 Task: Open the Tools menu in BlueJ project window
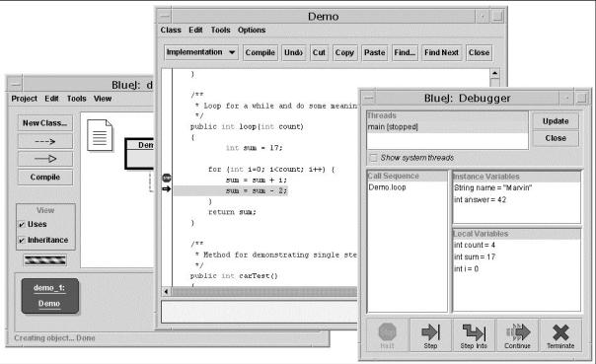click(76, 99)
